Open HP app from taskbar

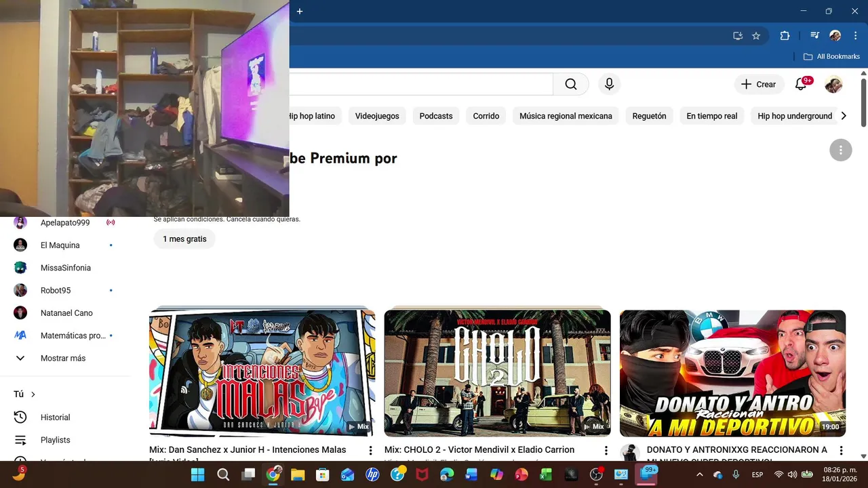point(372,474)
